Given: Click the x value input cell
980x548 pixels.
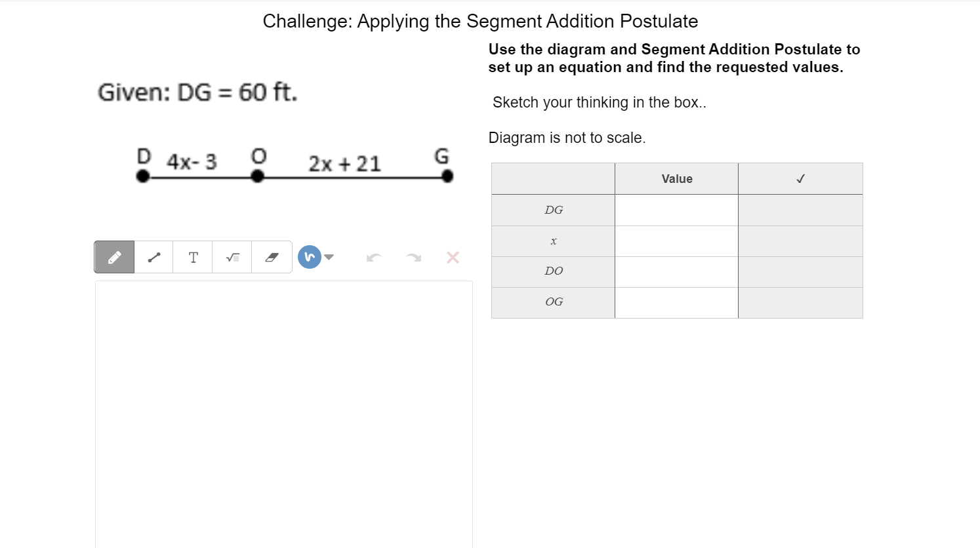Looking at the screenshot, I should click(x=676, y=241).
